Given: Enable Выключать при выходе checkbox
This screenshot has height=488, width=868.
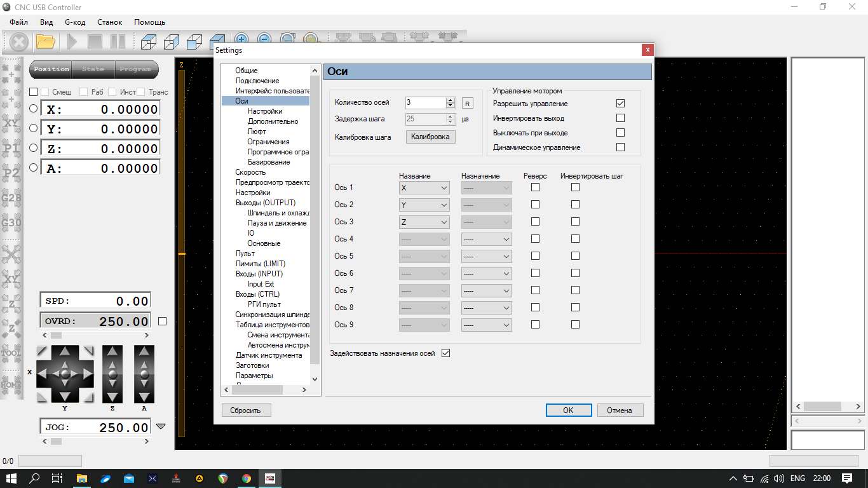Looking at the screenshot, I should (x=621, y=132).
